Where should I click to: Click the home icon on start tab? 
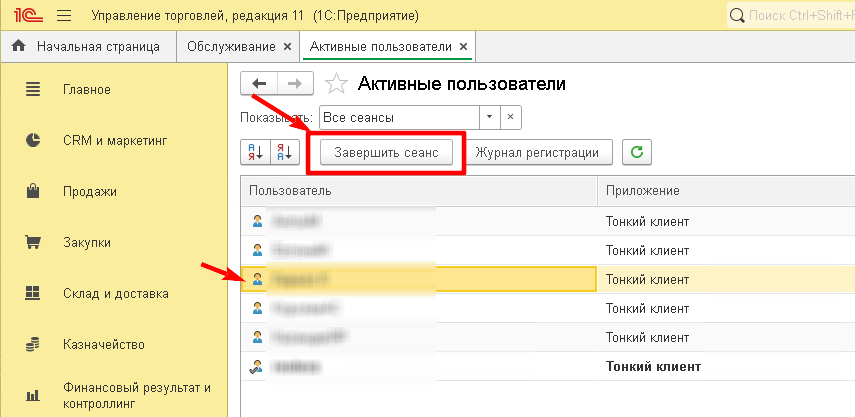click(x=19, y=46)
